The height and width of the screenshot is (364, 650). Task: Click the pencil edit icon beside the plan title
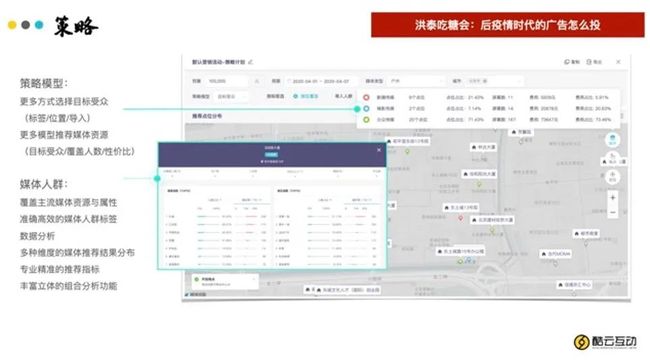pyautogui.click(x=250, y=62)
